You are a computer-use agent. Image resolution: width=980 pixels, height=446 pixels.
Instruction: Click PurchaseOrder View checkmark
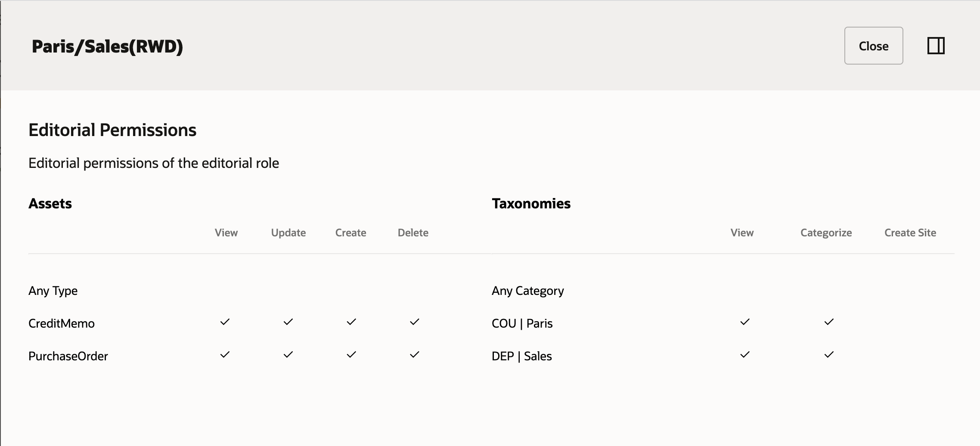[x=225, y=355]
